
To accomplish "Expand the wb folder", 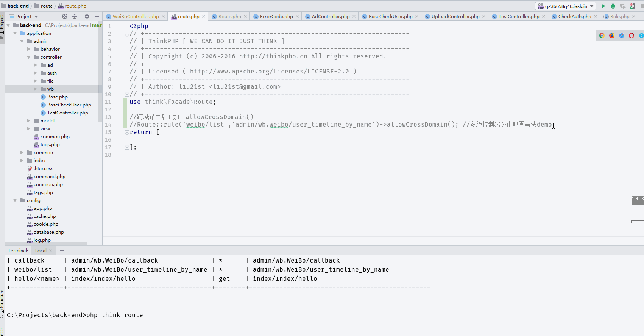I will click(x=36, y=89).
